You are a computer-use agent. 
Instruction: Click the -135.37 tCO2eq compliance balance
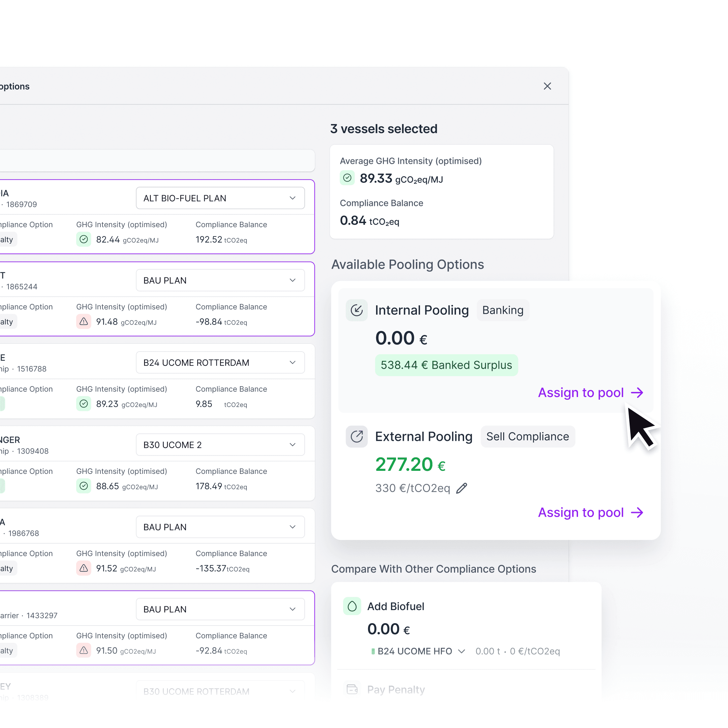click(222, 569)
